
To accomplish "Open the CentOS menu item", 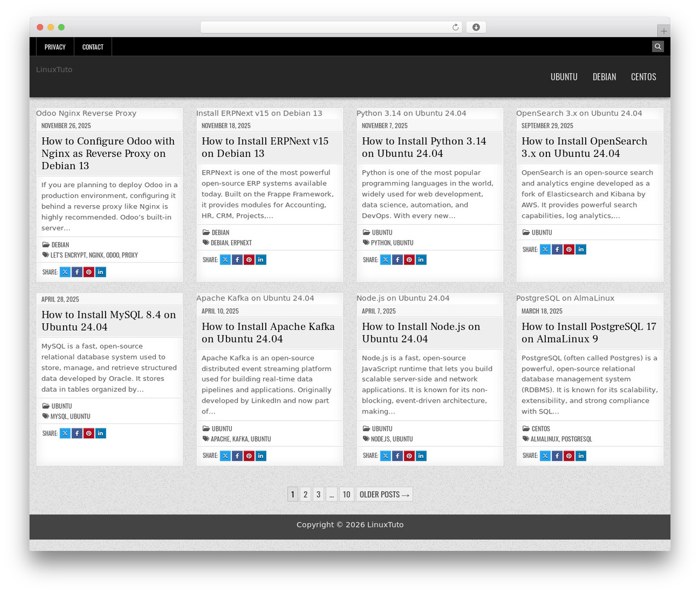I will click(644, 77).
